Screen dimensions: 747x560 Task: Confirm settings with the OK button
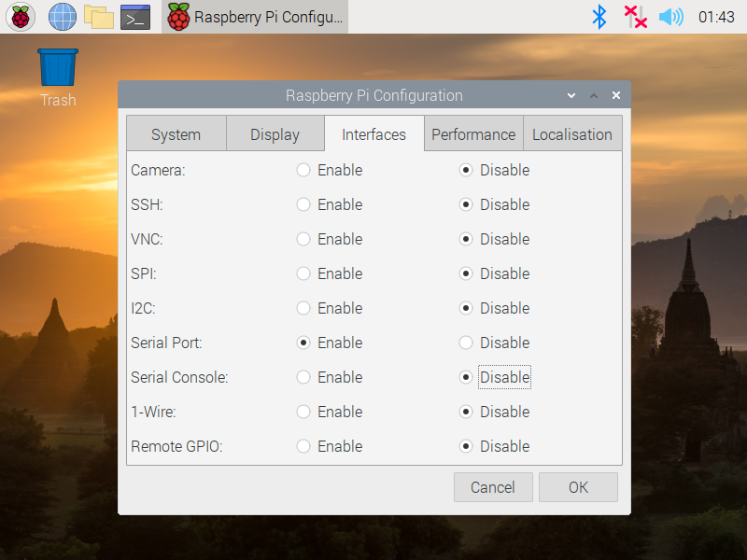[578, 487]
